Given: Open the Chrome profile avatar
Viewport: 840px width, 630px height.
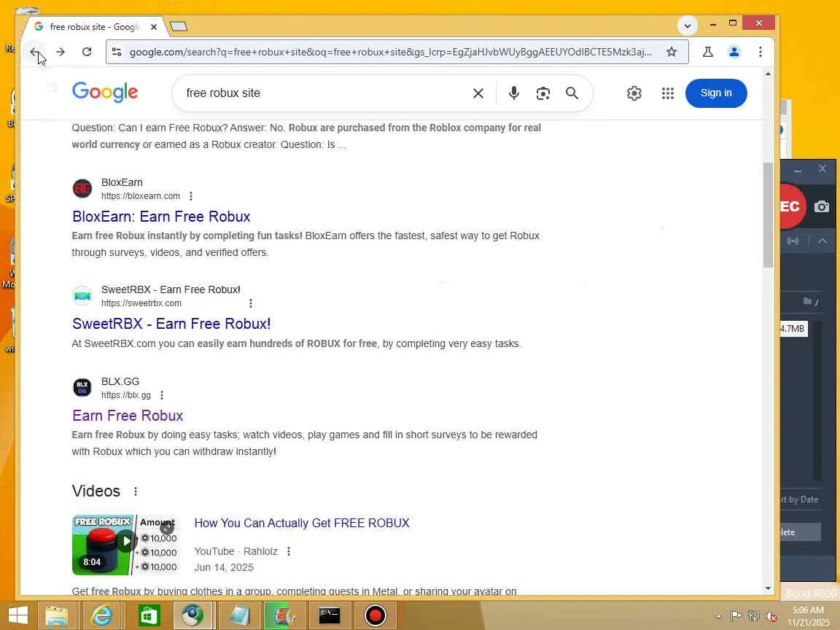Looking at the screenshot, I should click(734, 52).
